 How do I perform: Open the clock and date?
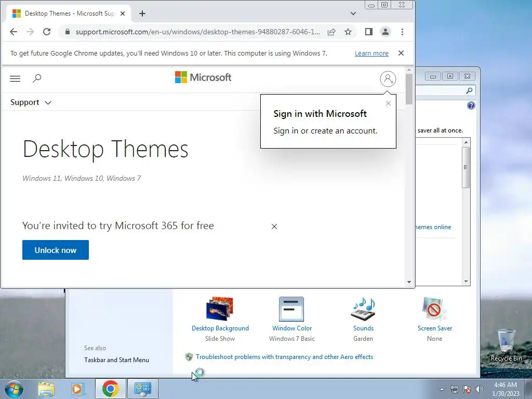tap(506, 389)
